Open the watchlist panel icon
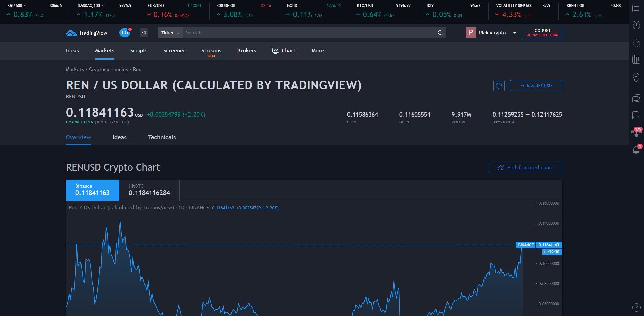Viewport: 644px width, 316px height. 636,8
